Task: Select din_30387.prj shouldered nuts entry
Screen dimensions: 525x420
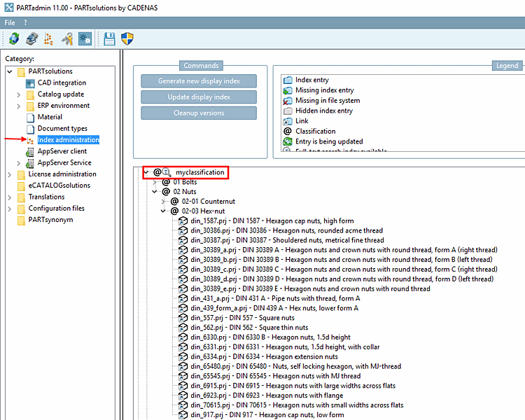Action: [287, 240]
